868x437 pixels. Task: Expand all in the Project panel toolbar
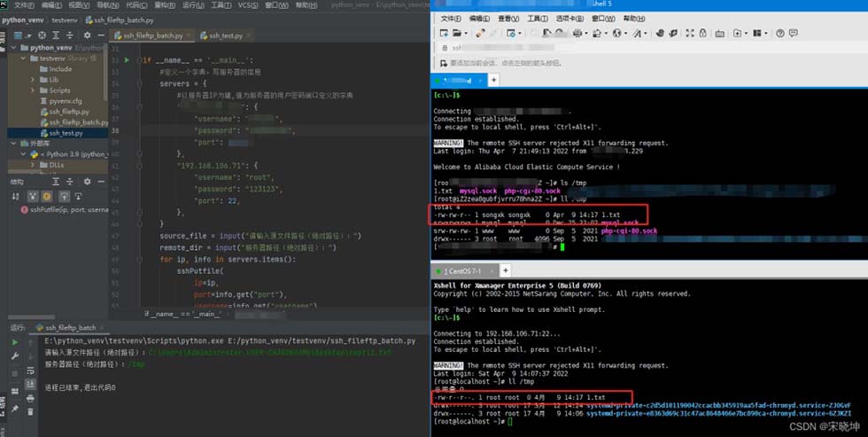tap(56, 35)
